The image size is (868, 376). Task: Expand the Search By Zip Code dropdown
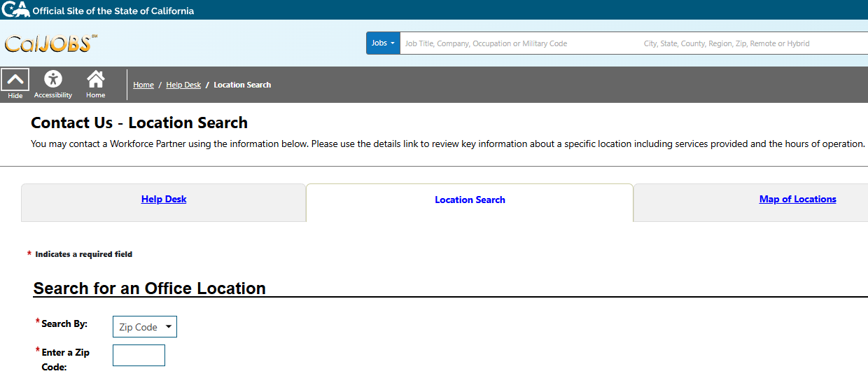[145, 327]
